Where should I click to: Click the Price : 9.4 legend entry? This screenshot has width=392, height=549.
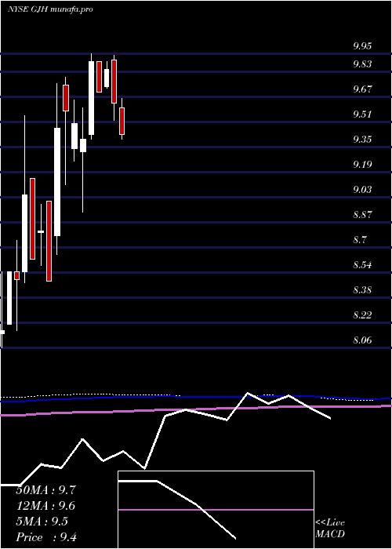pyautogui.click(x=46, y=537)
